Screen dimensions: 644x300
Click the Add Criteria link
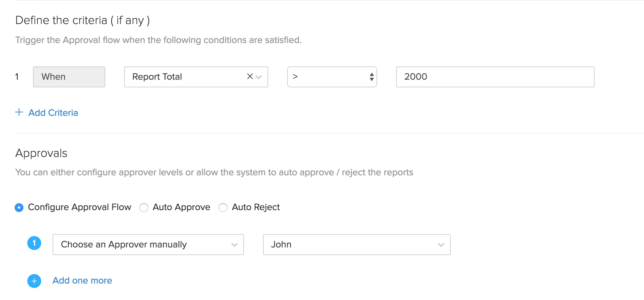pyautogui.click(x=53, y=113)
